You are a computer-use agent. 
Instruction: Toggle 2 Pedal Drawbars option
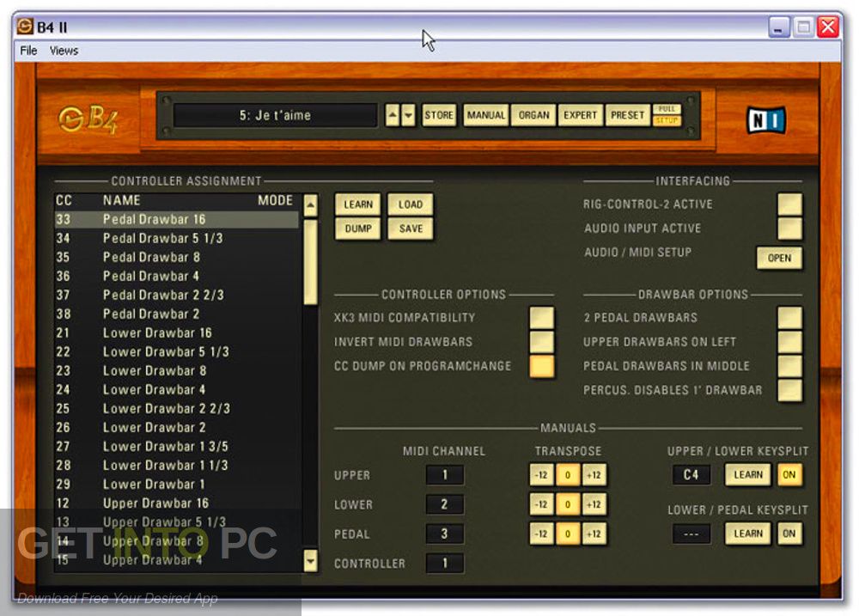790,317
